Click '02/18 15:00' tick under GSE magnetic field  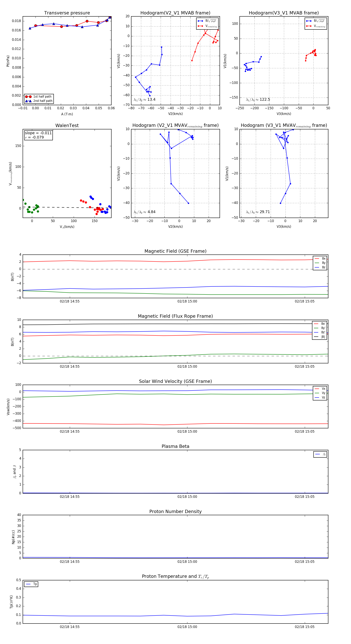click(x=187, y=301)
